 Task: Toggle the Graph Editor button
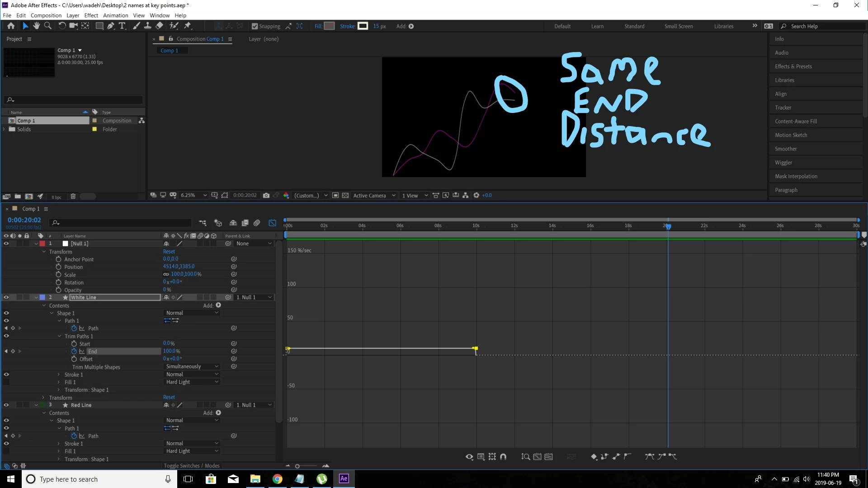(272, 223)
